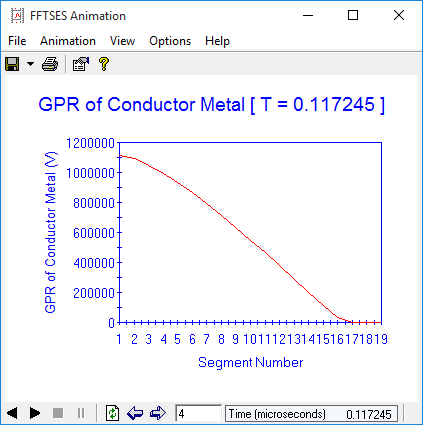This screenshot has width=423, height=425.
Task: Click the Time (microseconds) display box
Action: [311, 414]
